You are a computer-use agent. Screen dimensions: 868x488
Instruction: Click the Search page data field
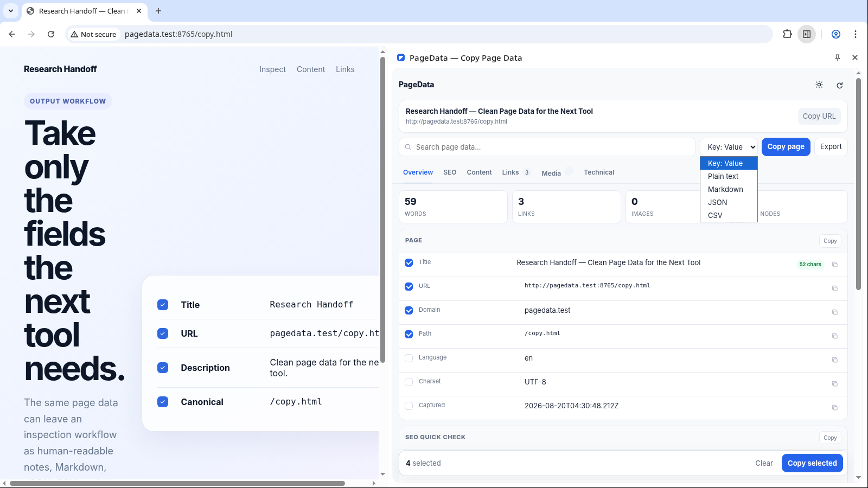[x=547, y=147]
